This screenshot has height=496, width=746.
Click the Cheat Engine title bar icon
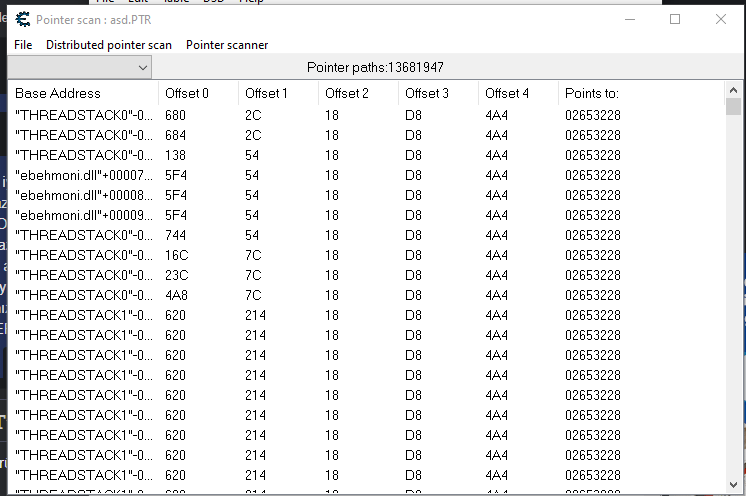[22, 19]
